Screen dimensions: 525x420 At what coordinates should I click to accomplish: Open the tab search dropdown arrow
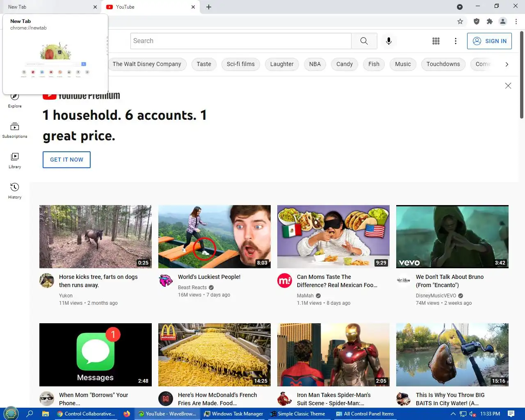point(460,7)
